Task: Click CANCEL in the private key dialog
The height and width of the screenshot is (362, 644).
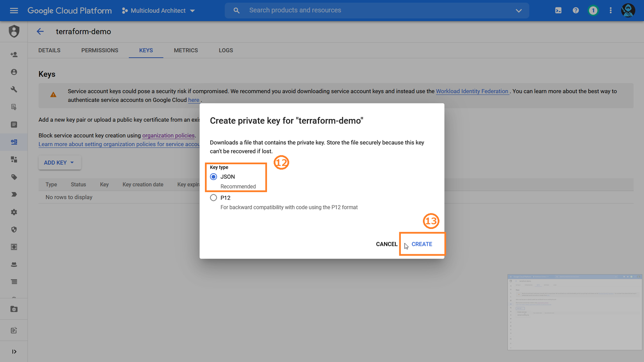Action: point(387,244)
